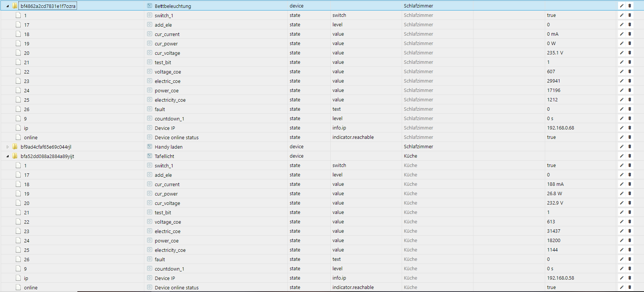The height and width of the screenshot is (292, 644).
Task: Select the bf9ad4cfaf65e69c044rjl ID label
Action: coord(46,147)
